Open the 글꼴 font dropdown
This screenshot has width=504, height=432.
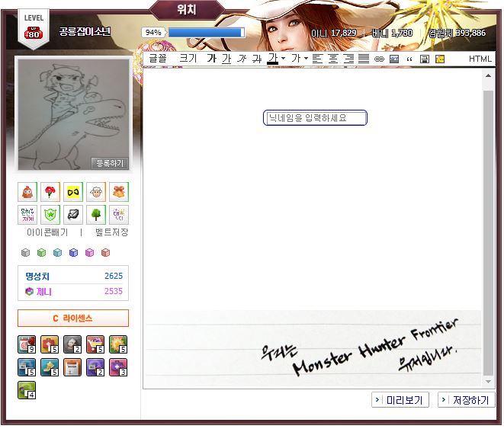[158, 59]
